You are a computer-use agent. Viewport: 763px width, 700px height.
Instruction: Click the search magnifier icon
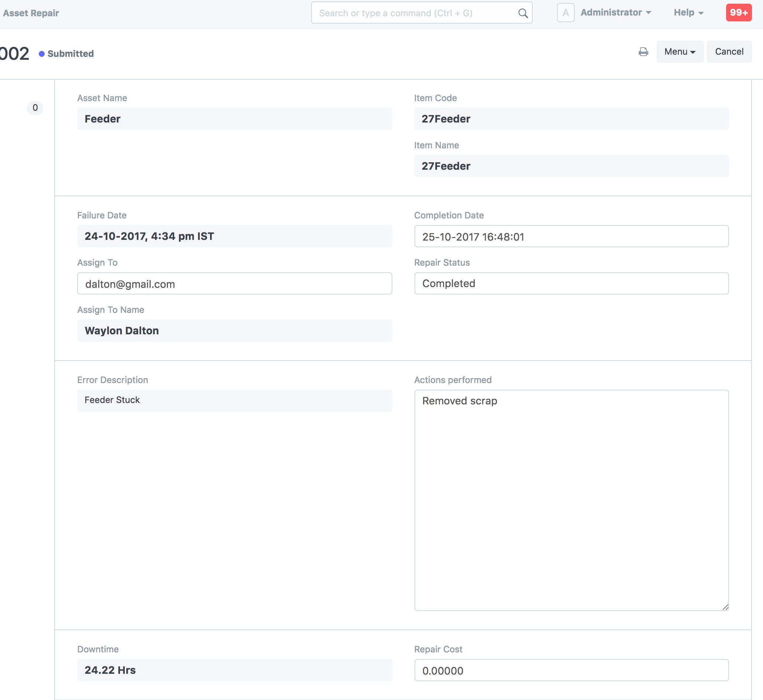point(523,13)
